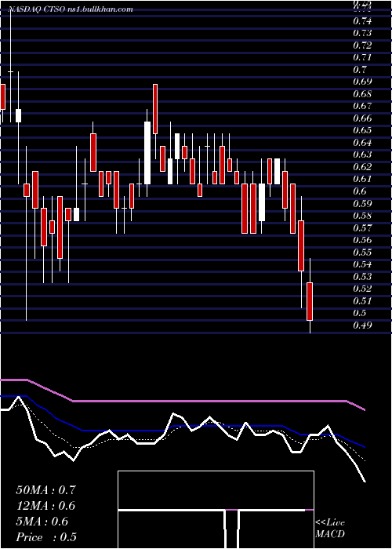Click the 0.53 price axis label

[362, 277]
